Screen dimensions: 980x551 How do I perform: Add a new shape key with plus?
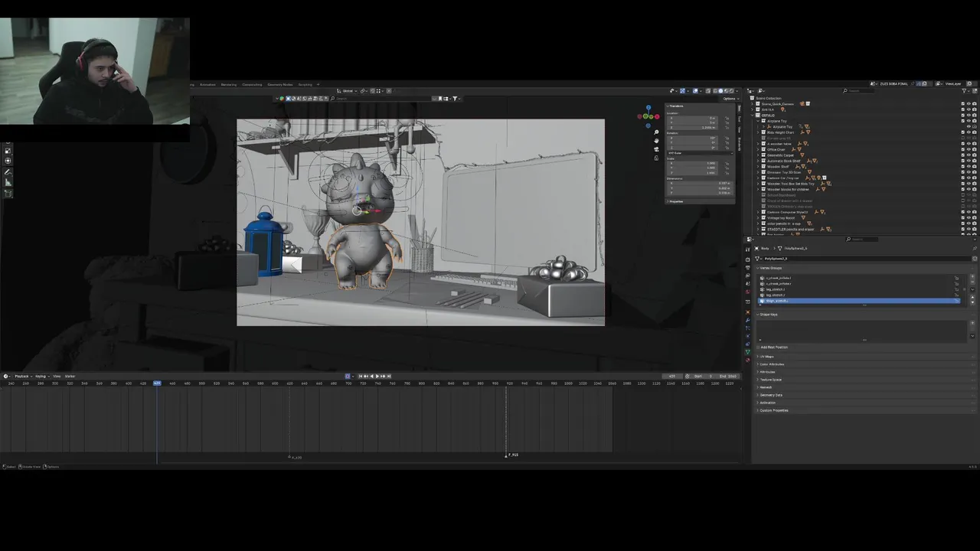[x=972, y=323]
